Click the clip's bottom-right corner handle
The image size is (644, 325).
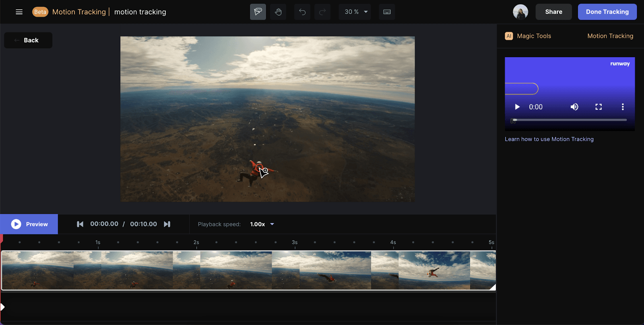(x=493, y=287)
